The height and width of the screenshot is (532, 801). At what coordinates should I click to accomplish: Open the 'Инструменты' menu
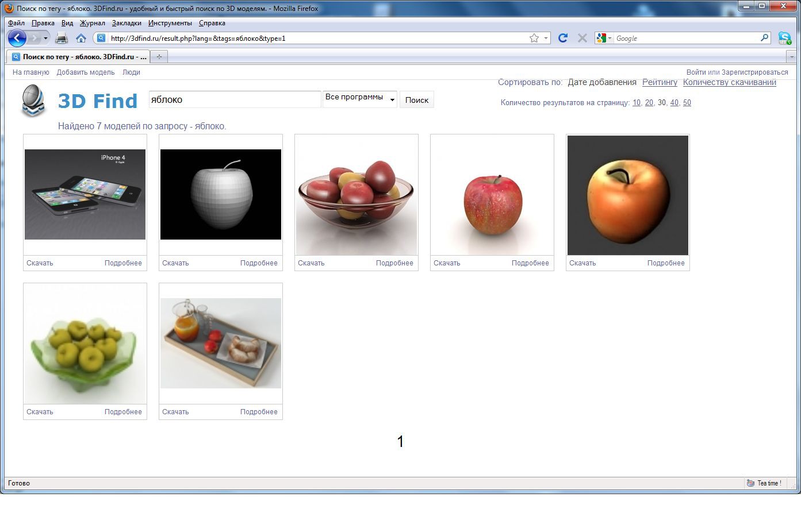[170, 23]
